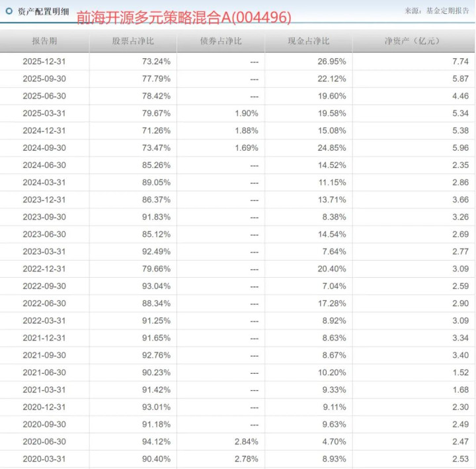Select the 86.37% stock ratio cell
This screenshot has width=476, height=469.
tap(156, 200)
